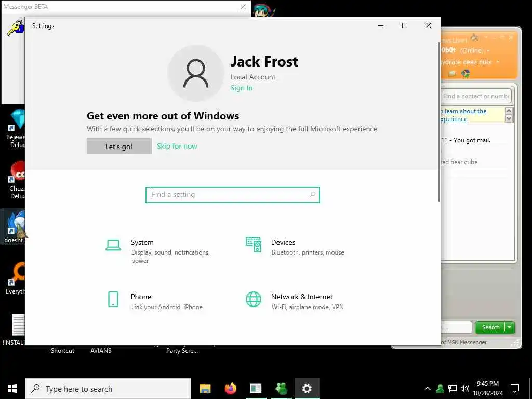
Task: Open the taskbar clock showing 9:45 PM
Action: point(487,389)
